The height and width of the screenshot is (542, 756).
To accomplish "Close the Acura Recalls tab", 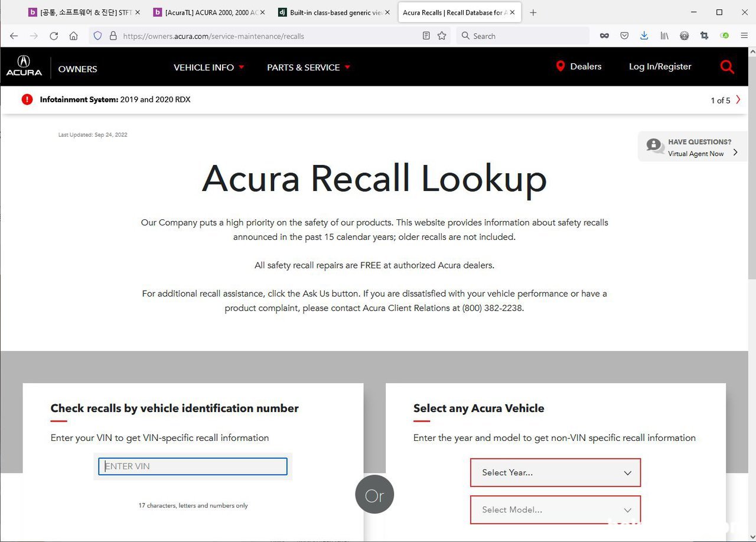I will pyautogui.click(x=512, y=12).
